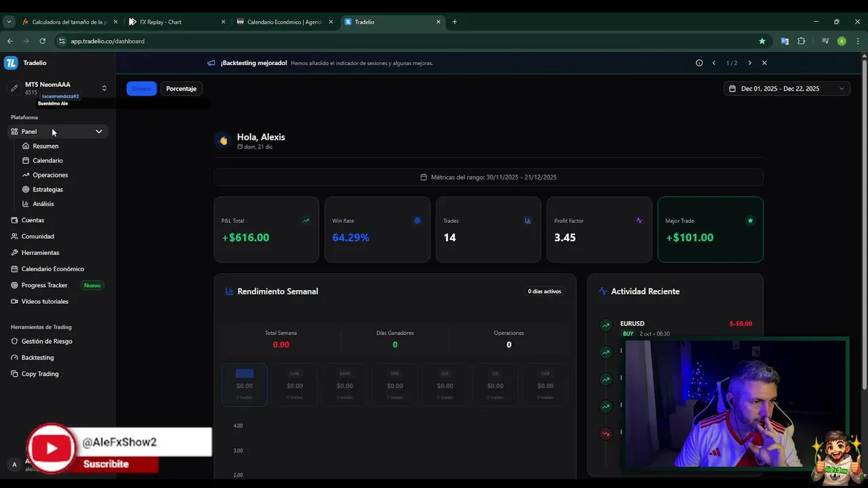Open Cuentas in the sidebar
Viewport: 868px width, 488px height.
33,220
